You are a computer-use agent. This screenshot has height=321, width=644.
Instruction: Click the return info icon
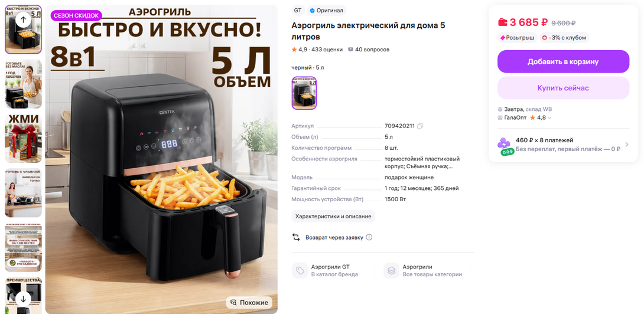pyautogui.click(x=369, y=237)
